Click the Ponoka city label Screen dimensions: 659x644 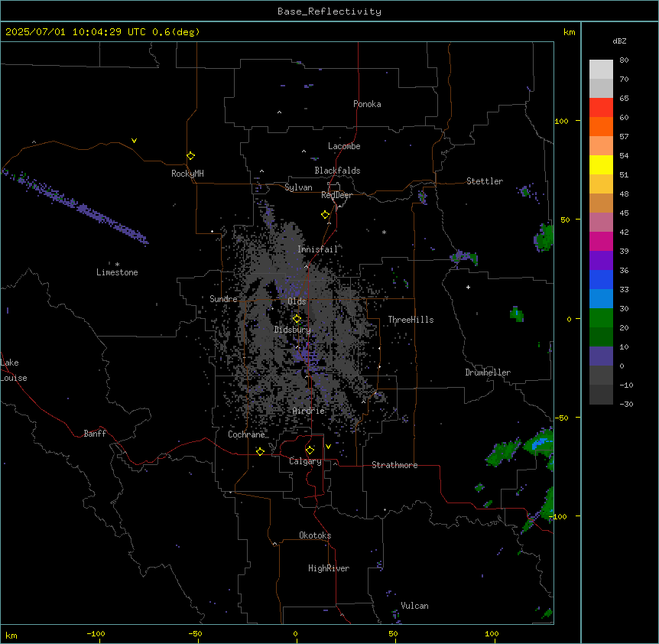367,104
